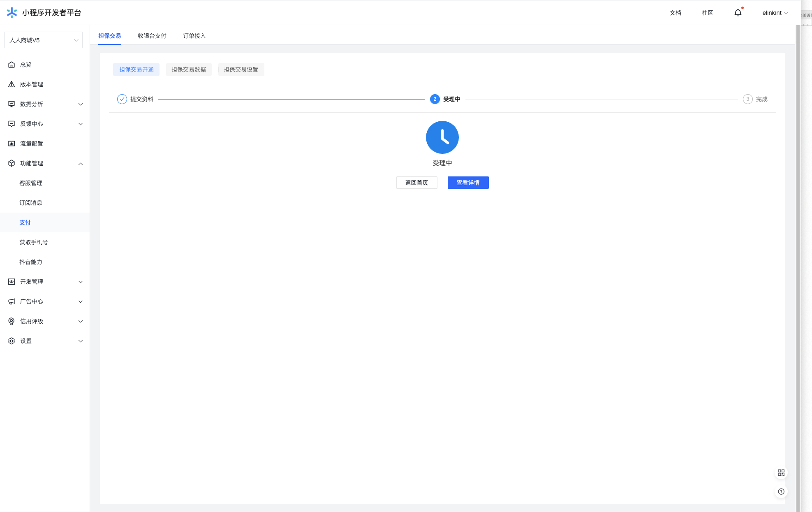This screenshot has height=512, width=812.
Task: Switch to the 收银台支付 tab
Action: point(152,36)
